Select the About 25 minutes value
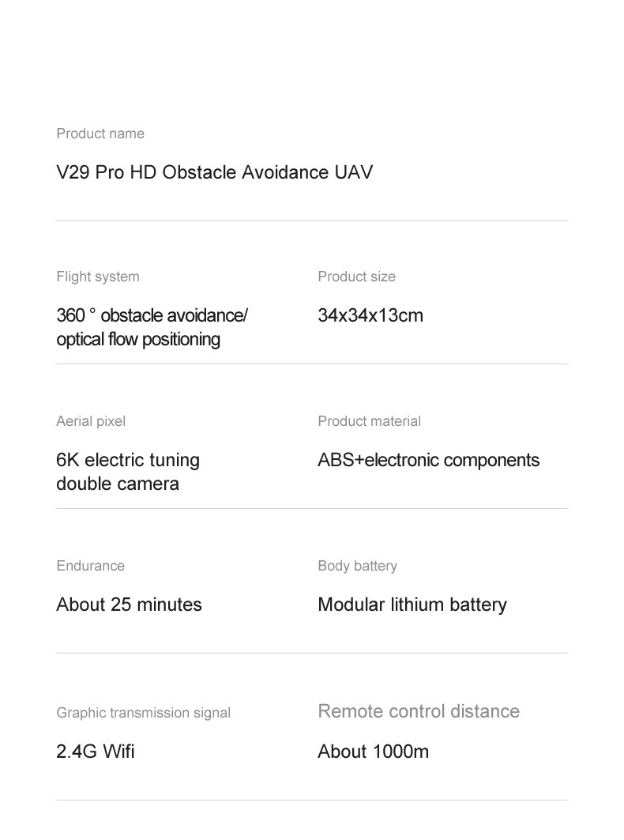This screenshot has width=624, height=840. pyautogui.click(x=129, y=605)
